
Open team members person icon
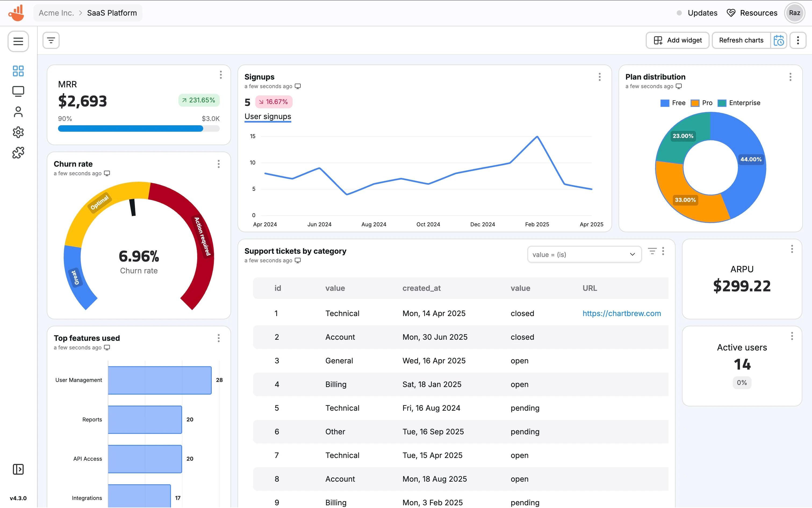tap(18, 112)
